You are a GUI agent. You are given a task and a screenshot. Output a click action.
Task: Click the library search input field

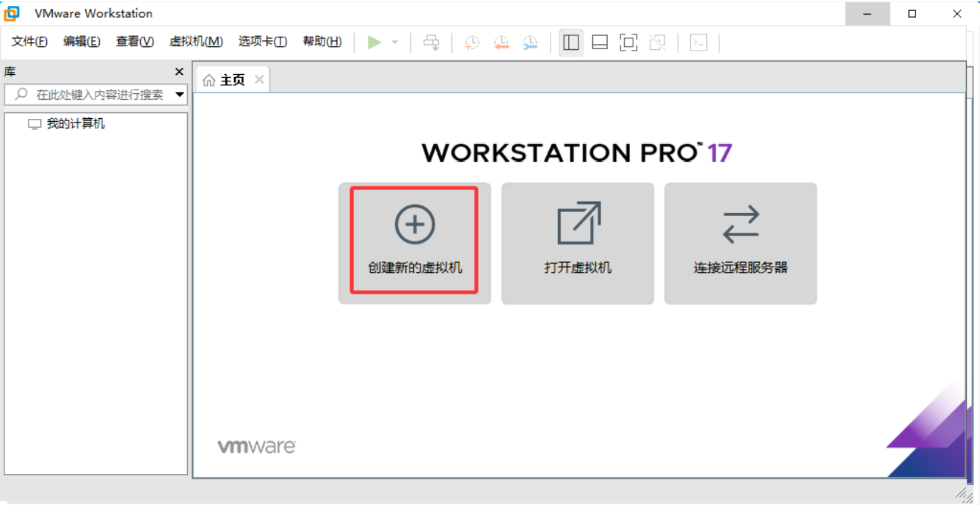coord(96,95)
